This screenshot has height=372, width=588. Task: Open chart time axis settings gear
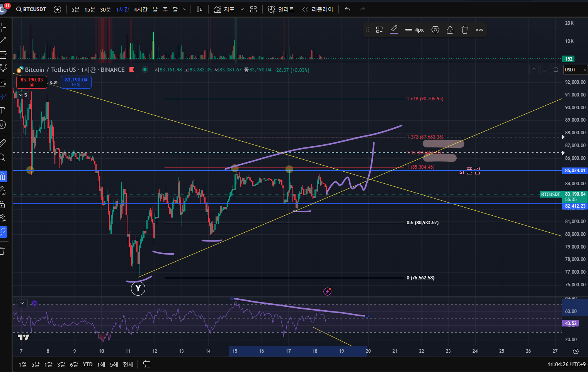(576, 351)
